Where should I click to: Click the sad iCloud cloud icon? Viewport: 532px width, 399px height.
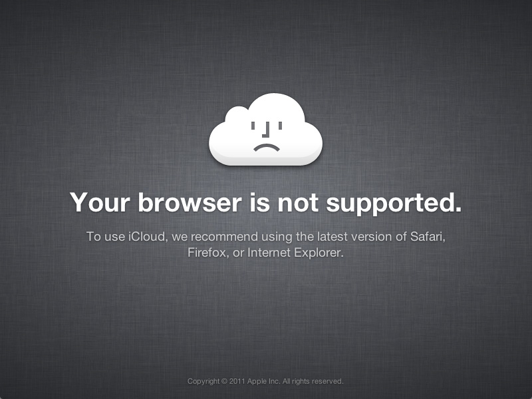point(265,129)
